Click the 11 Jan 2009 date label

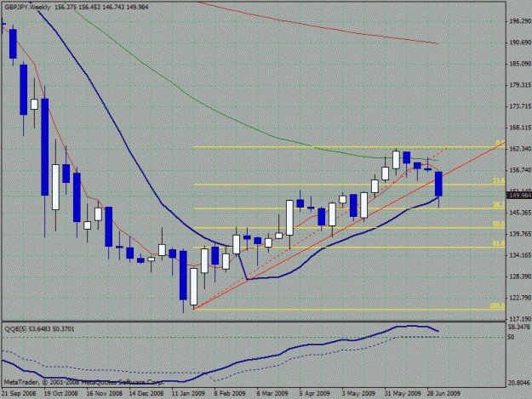(188, 394)
